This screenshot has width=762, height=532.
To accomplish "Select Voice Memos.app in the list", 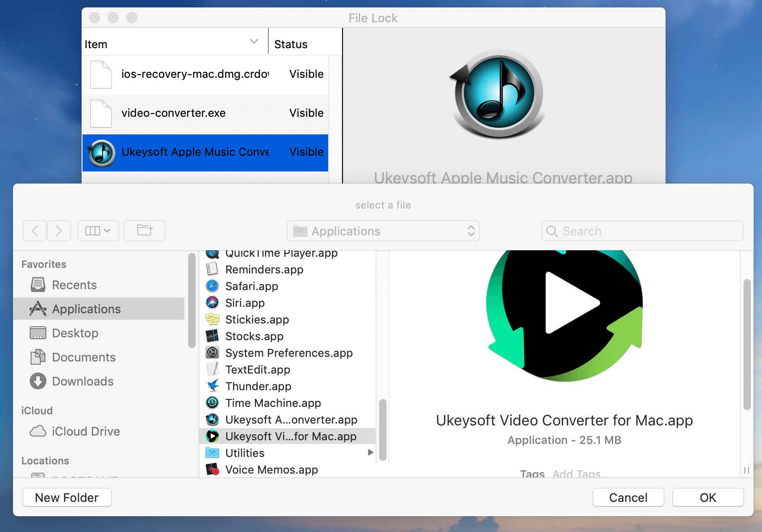I will coord(287,470).
